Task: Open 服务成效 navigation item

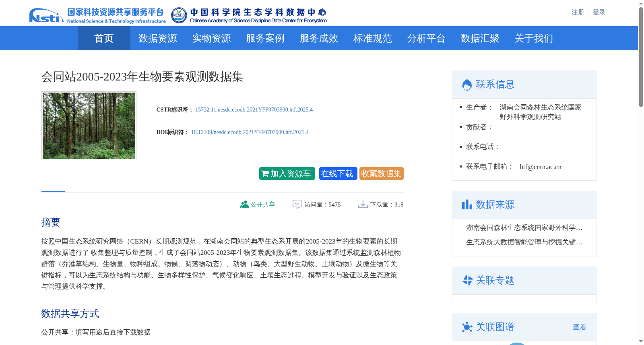Action: pos(319,38)
